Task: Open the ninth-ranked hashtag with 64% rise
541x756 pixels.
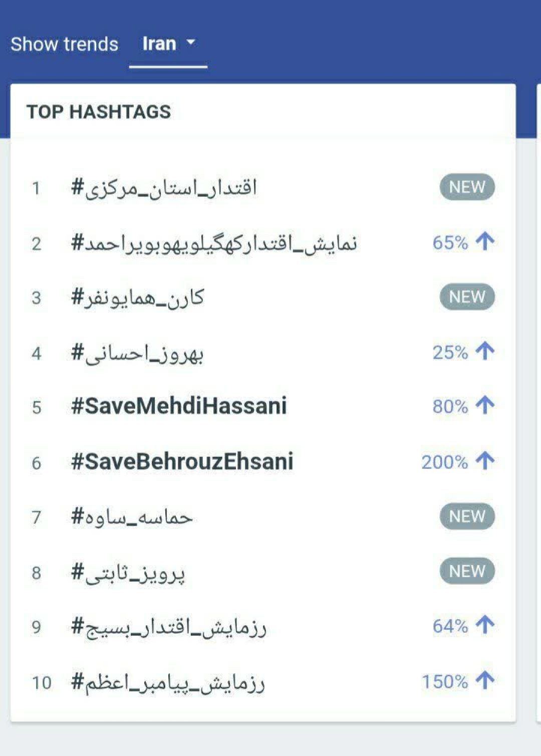Action: click(x=169, y=627)
